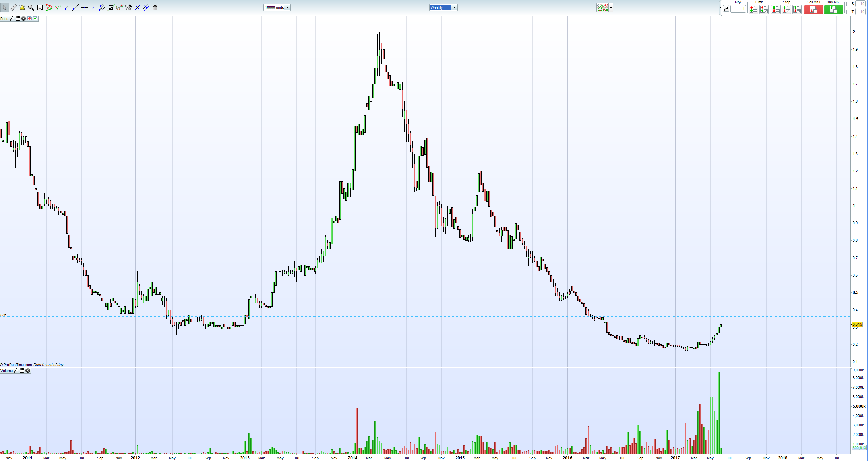Viewport: 868px width, 461px height.
Task: Click the Qty input field
Action: click(x=738, y=9)
